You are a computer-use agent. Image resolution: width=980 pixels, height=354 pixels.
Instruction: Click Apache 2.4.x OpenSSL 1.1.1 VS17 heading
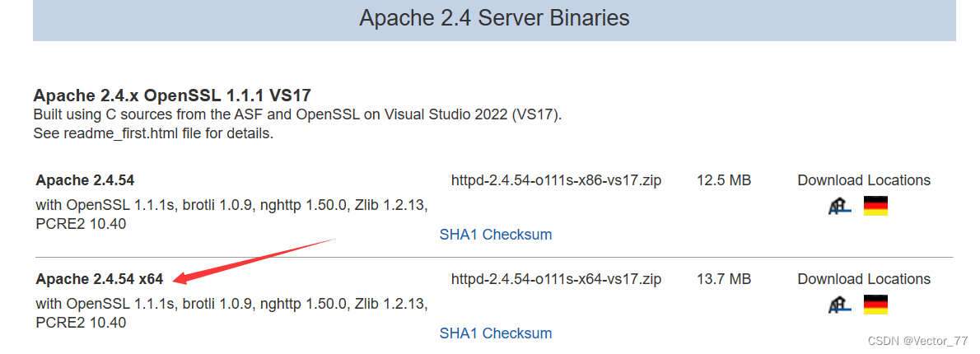tap(172, 95)
